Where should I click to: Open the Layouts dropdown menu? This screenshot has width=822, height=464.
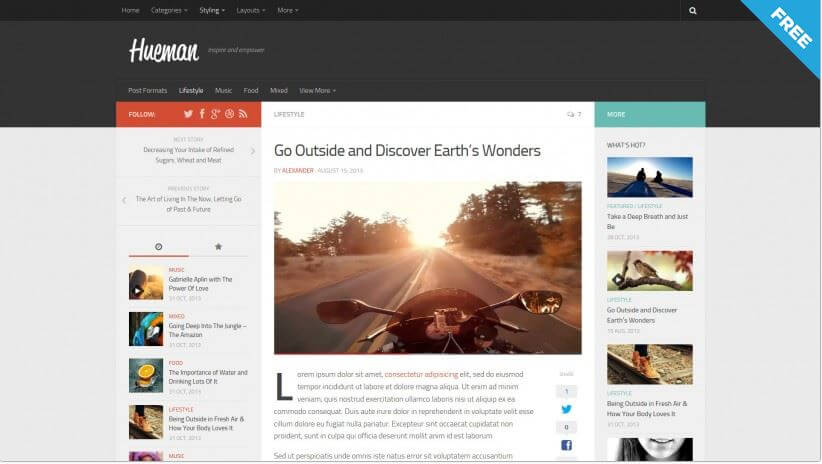click(250, 10)
